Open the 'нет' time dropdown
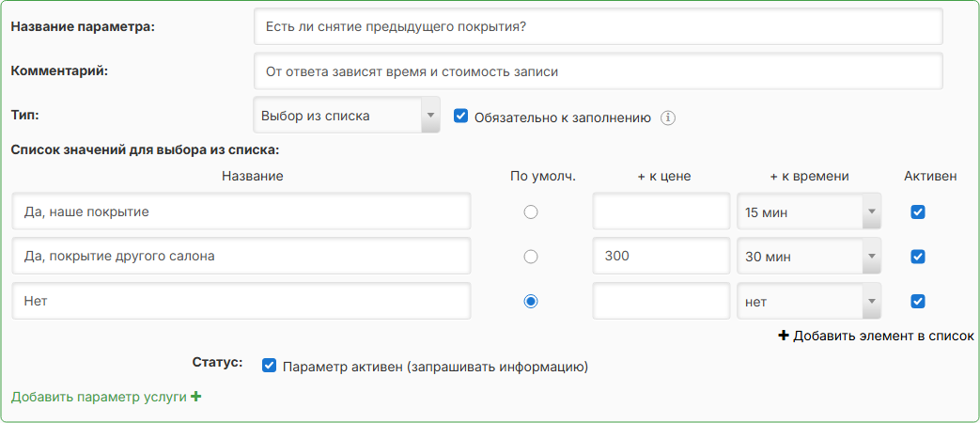The width and height of the screenshot is (980, 423). tap(809, 302)
